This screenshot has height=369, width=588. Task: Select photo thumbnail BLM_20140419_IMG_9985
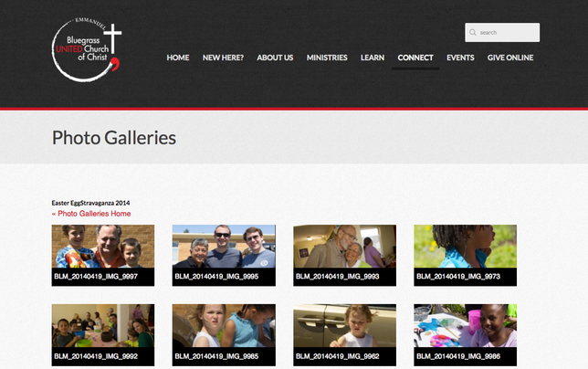click(x=224, y=335)
